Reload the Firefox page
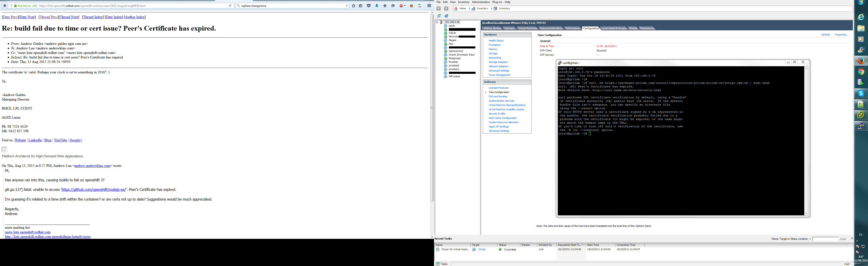This screenshot has width=868, height=266. [230, 6]
